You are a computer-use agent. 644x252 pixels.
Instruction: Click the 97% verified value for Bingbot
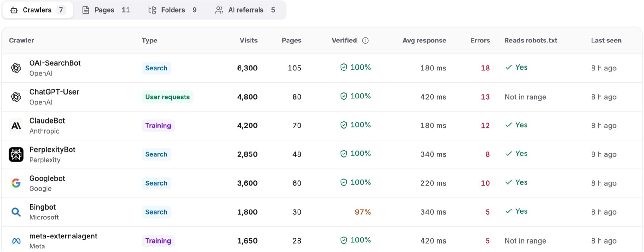point(363,212)
